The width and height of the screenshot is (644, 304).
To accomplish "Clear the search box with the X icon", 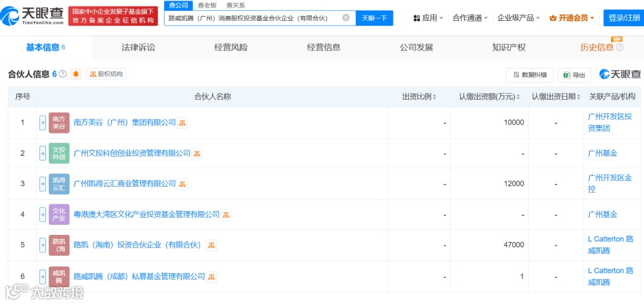I will pos(346,18).
